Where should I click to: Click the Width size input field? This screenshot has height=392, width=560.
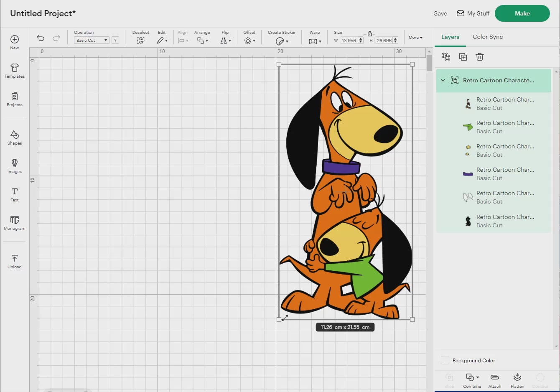point(349,41)
